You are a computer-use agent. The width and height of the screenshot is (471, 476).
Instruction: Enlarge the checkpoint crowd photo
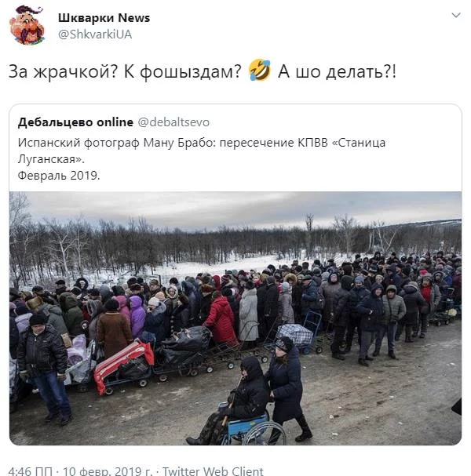point(235,318)
